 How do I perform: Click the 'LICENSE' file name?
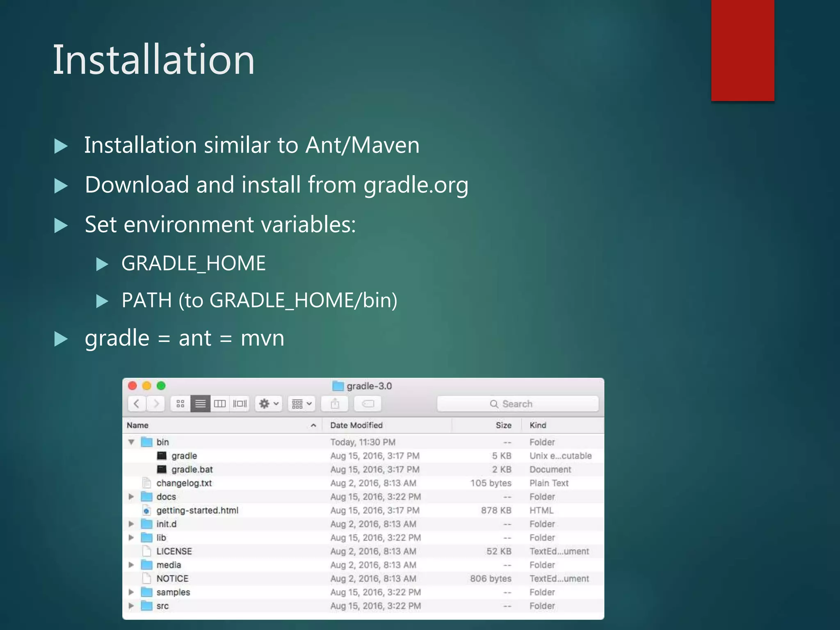pos(174,551)
